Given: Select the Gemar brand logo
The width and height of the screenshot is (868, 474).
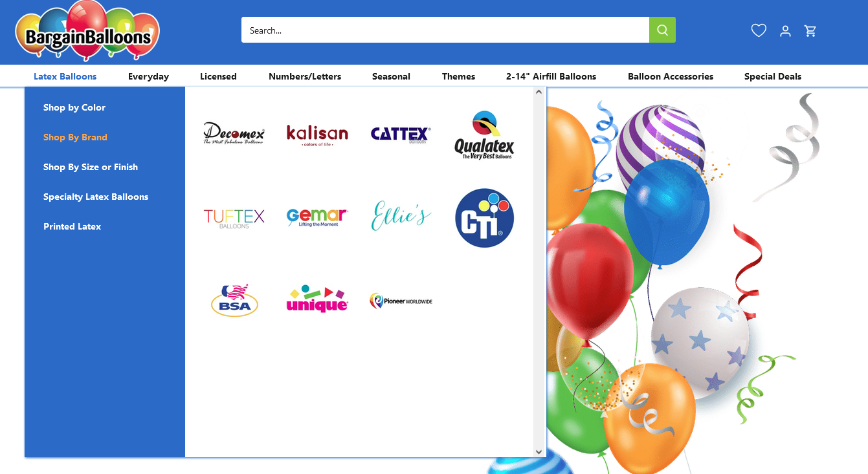Looking at the screenshot, I should click(x=317, y=218).
